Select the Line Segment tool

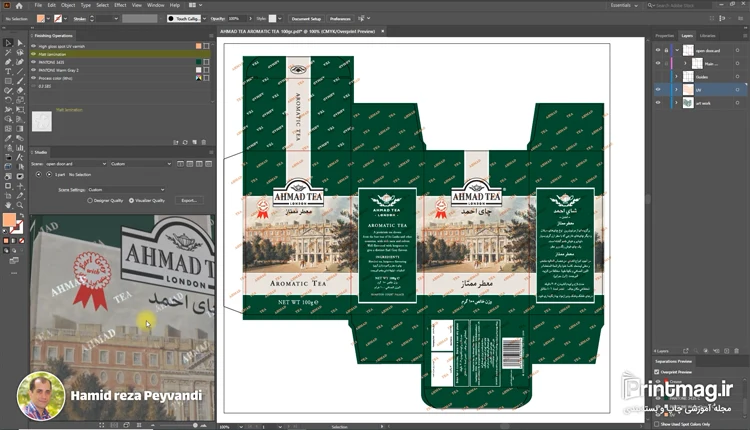(x=20, y=71)
